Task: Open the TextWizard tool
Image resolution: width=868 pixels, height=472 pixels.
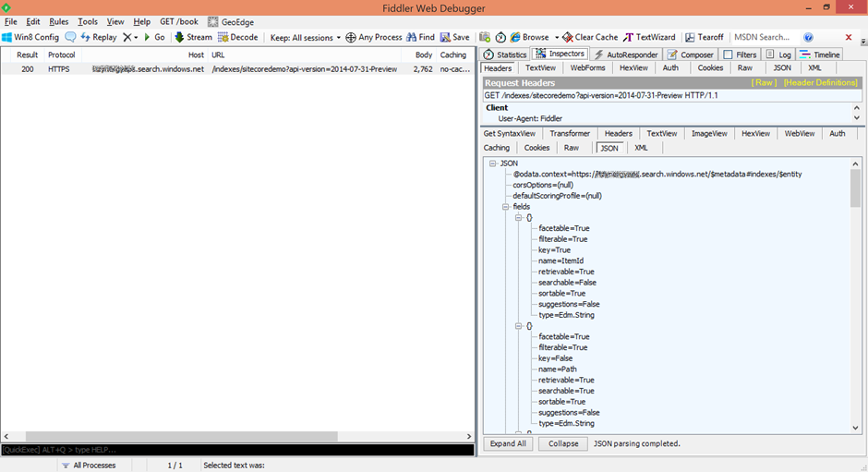Action: 649,37
